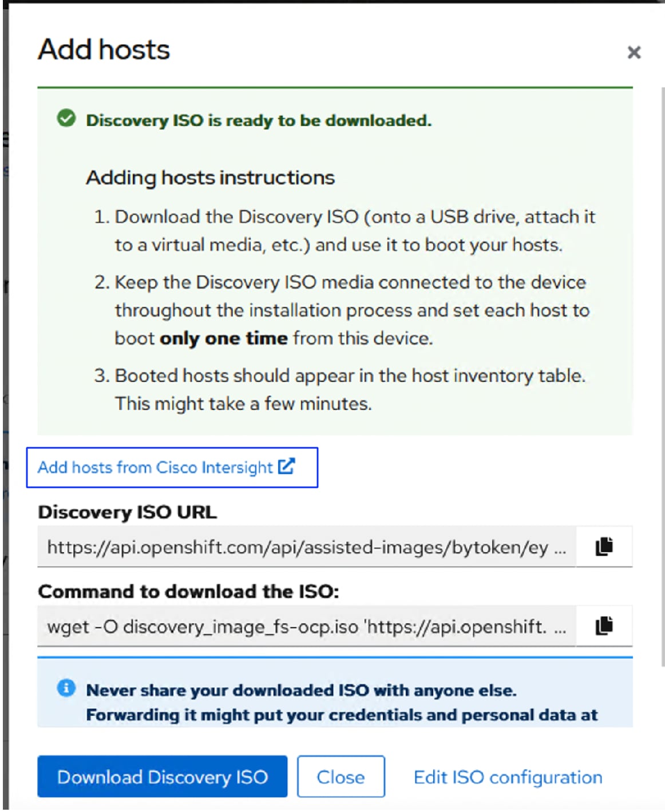
Task: Click the Add hosts dialog title
Action: click(103, 50)
